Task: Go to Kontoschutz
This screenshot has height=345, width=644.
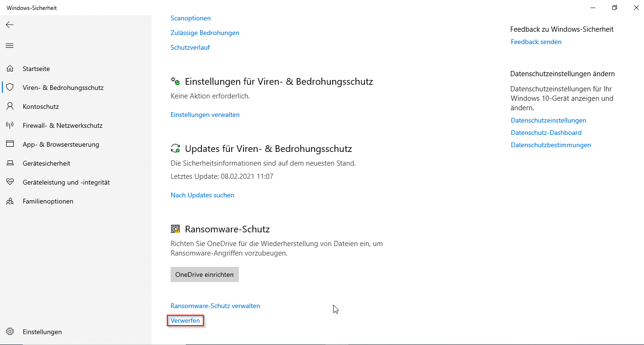Action: click(x=41, y=106)
